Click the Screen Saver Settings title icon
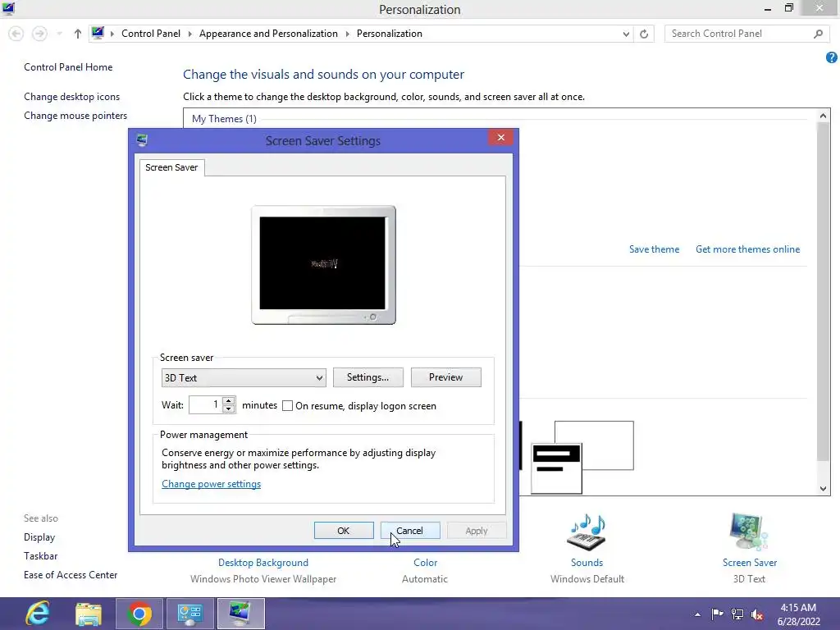Screen dimensions: 840x630 [x=142, y=140]
